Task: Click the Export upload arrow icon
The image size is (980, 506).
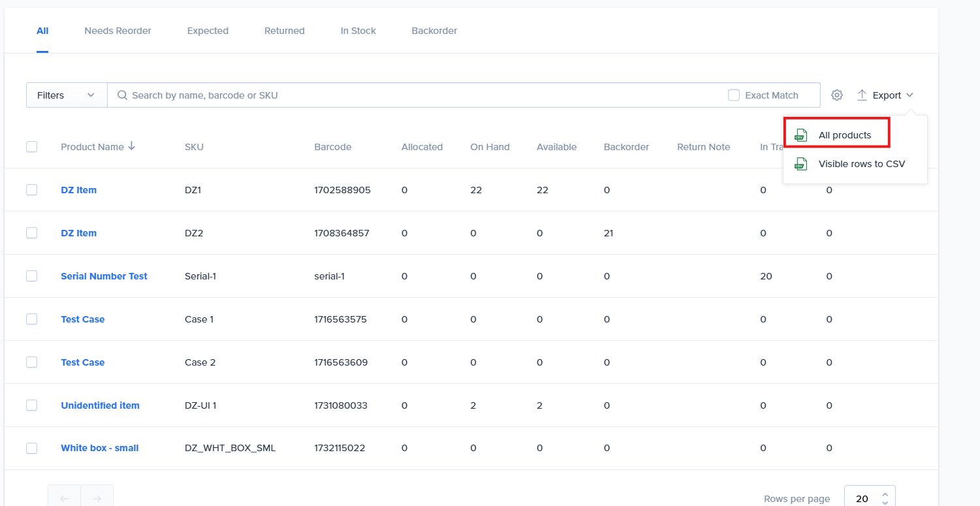Action: point(862,95)
